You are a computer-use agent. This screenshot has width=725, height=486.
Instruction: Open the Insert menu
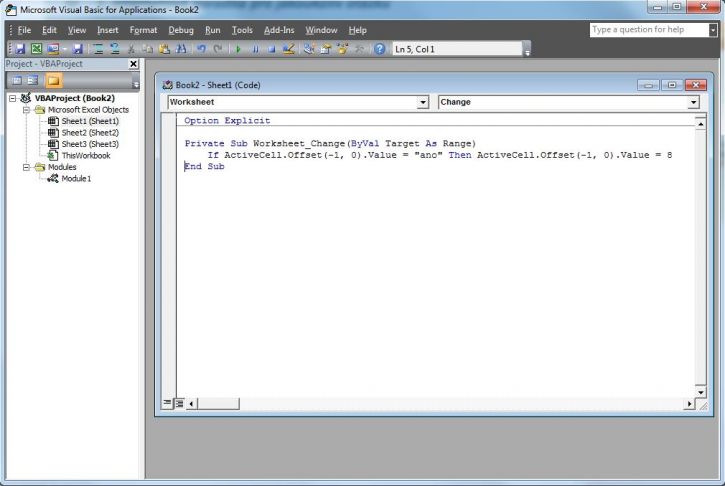pos(108,30)
